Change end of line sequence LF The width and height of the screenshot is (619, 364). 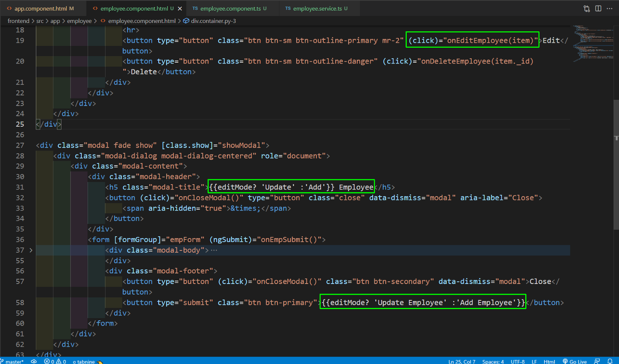click(x=534, y=361)
